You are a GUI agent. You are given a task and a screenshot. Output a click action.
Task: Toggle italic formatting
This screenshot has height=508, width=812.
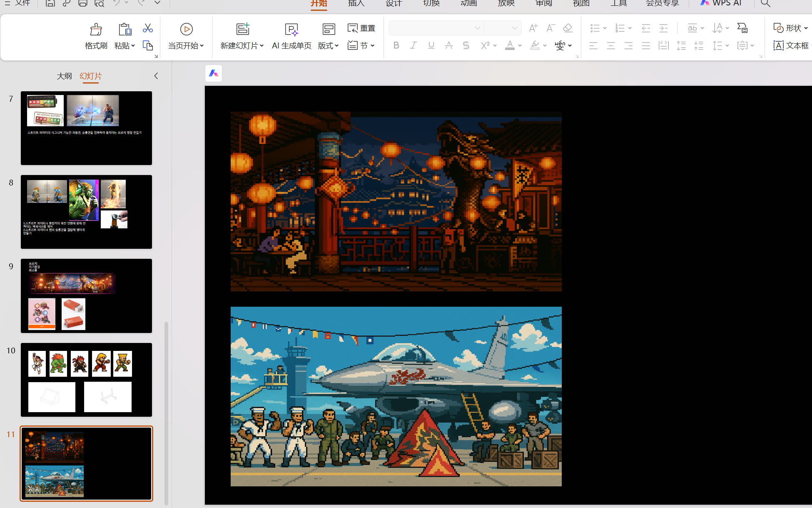coord(413,45)
